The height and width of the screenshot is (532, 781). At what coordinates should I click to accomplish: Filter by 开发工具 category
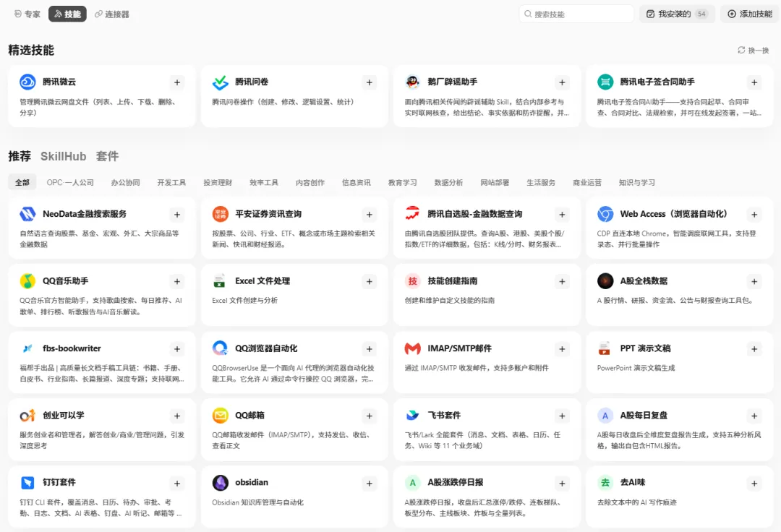coord(171,183)
